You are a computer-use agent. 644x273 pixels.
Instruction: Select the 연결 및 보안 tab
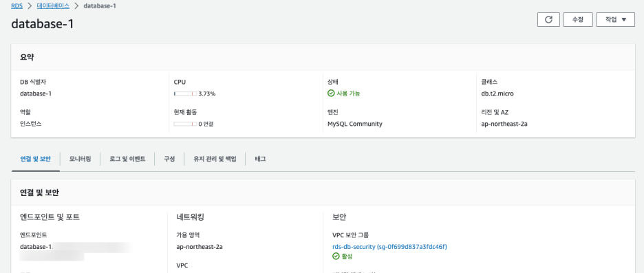(35, 159)
